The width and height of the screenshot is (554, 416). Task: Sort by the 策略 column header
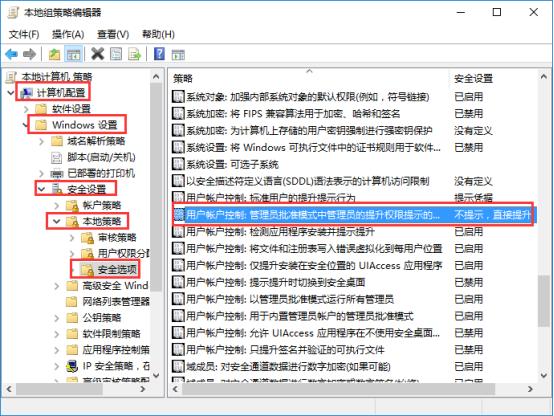(183, 78)
